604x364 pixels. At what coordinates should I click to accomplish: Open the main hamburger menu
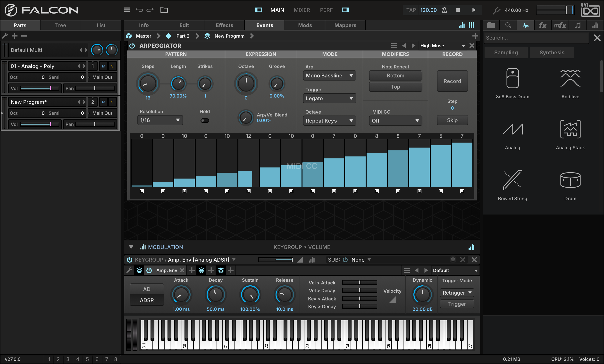[127, 10]
